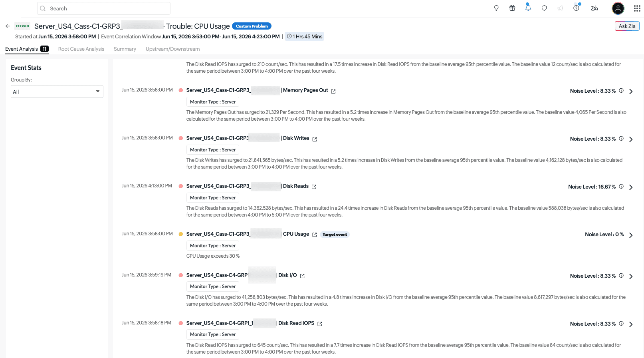Switch to Summary tab
The image size is (644, 358).
125,49
